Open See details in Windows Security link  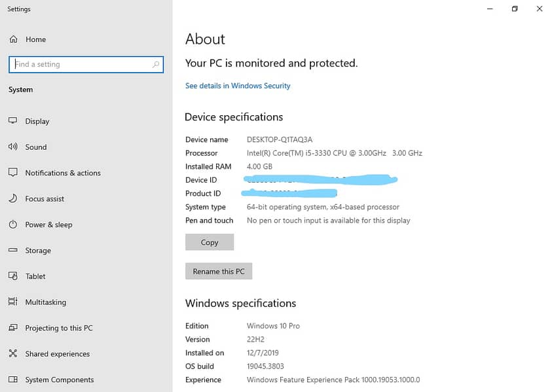click(238, 86)
